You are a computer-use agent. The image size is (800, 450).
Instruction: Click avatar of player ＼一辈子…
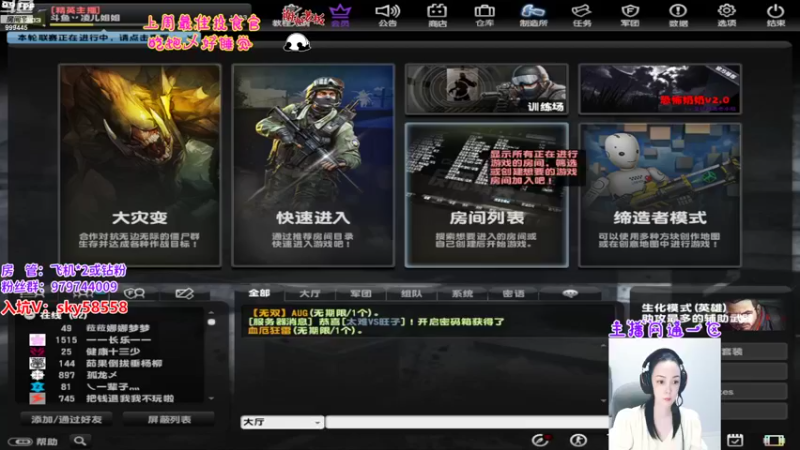pos(37,387)
